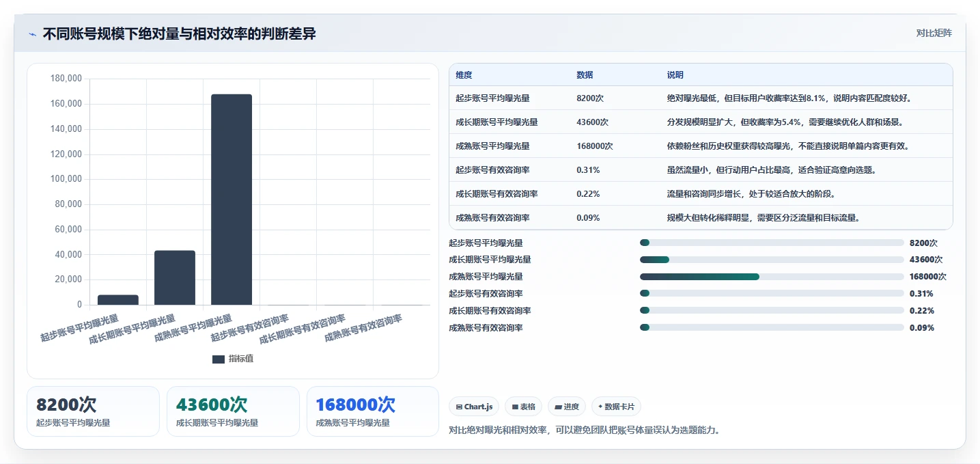The width and height of the screenshot is (980, 464).
Task: Click the 数据 table column header
Action: pyautogui.click(x=585, y=75)
